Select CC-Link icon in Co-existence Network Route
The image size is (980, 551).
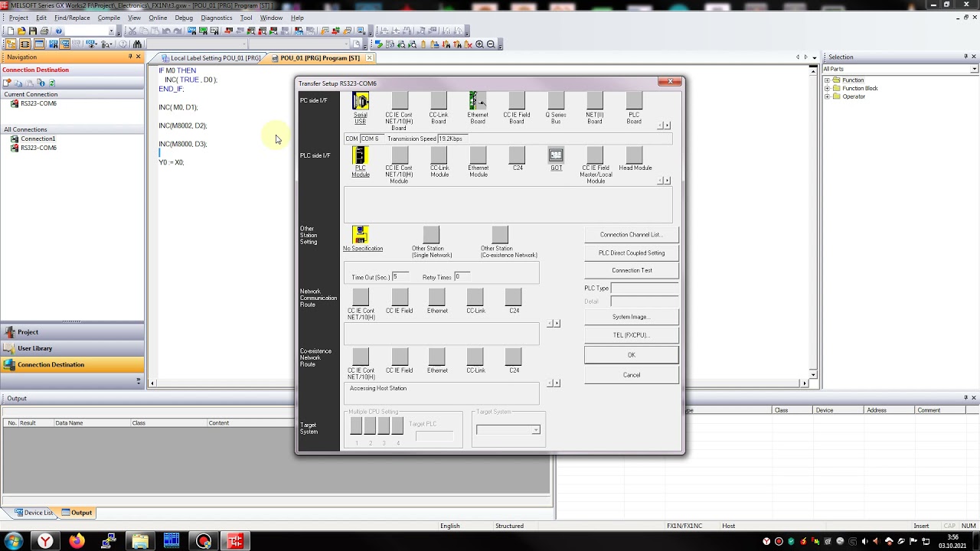click(475, 357)
